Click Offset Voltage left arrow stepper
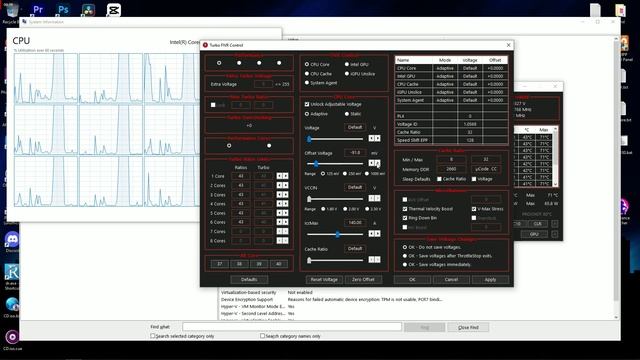The image size is (640, 360). (x=371, y=163)
